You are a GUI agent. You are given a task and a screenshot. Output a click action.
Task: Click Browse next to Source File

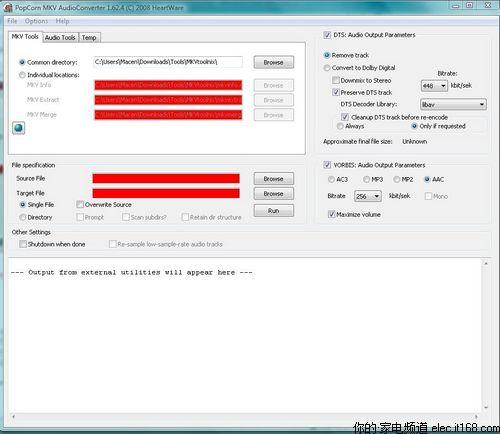(273, 179)
